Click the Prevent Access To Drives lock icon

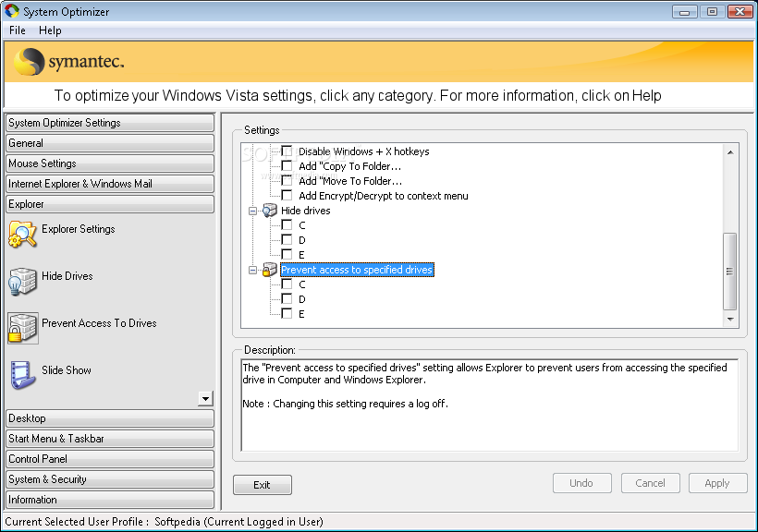(x=22, y=328)
